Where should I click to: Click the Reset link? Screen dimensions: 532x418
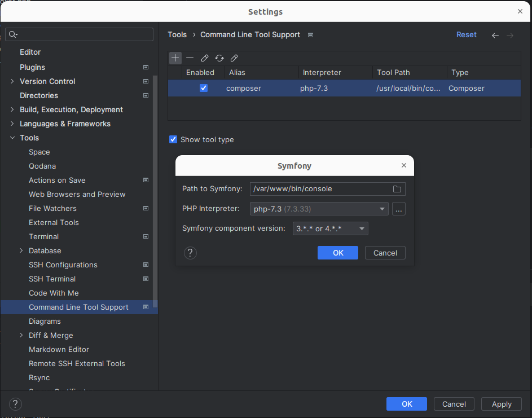coord(466,34)
